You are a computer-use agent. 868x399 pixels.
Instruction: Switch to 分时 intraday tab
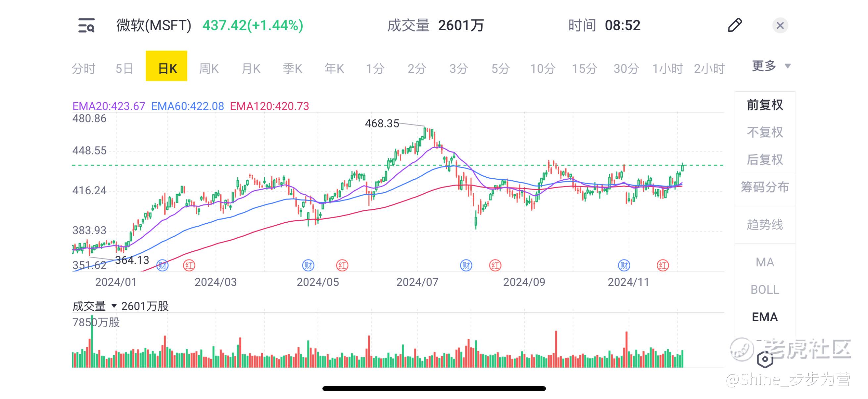(83, 69)
